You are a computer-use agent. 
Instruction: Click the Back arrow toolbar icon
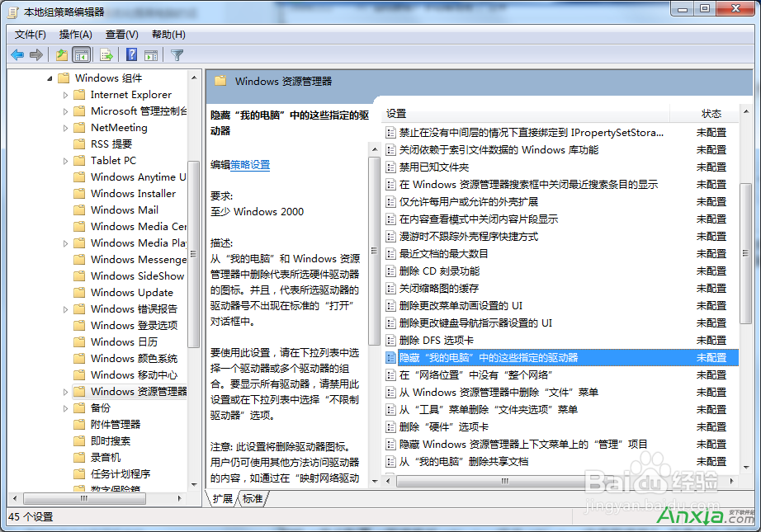pos(17,54)
